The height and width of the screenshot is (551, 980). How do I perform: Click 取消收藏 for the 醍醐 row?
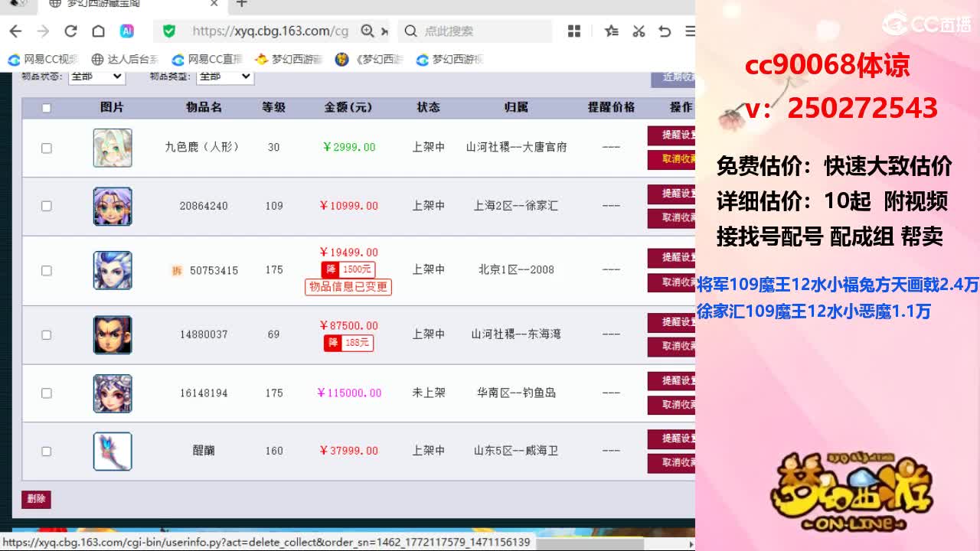tap(671, 463)
